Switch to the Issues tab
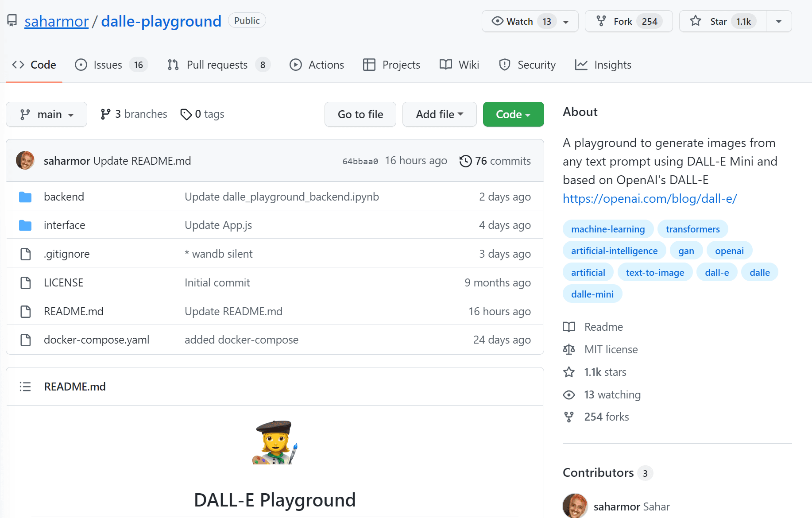 [108, 65]
